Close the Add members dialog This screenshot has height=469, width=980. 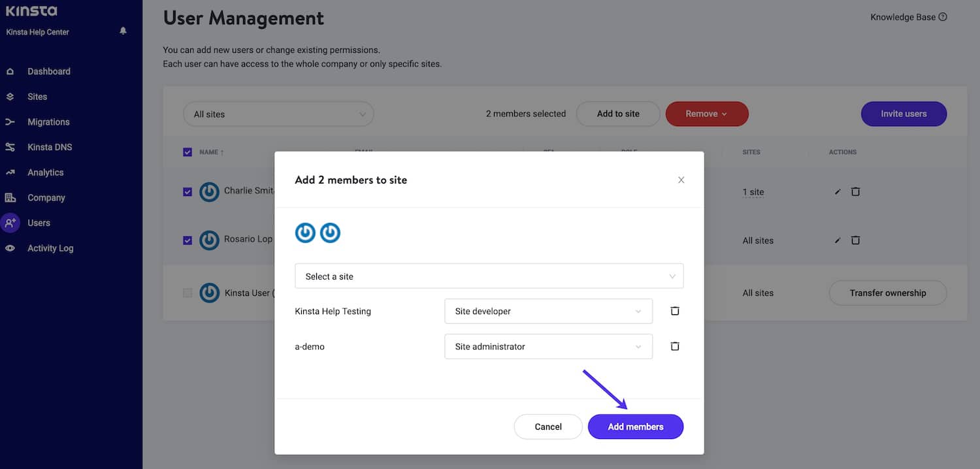(681, 180)
